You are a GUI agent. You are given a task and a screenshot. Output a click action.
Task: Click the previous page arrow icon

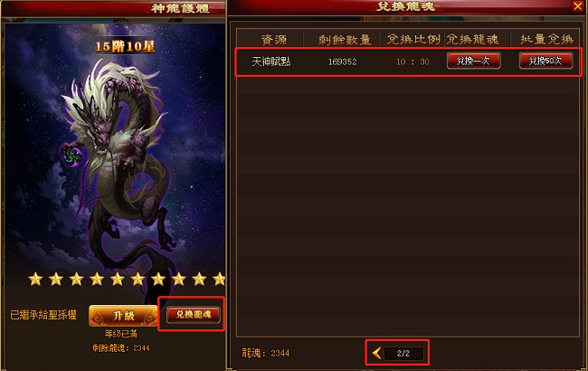pos(377,353)
